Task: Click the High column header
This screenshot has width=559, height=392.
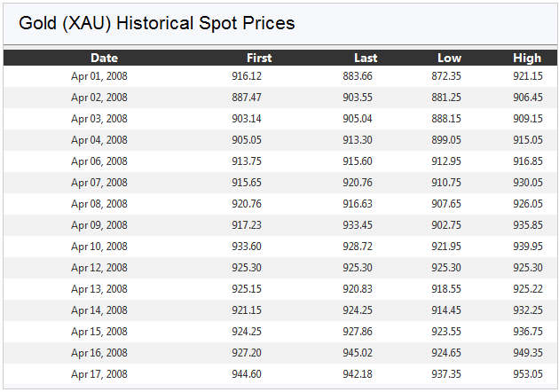Action: click(x=527, y=58)
